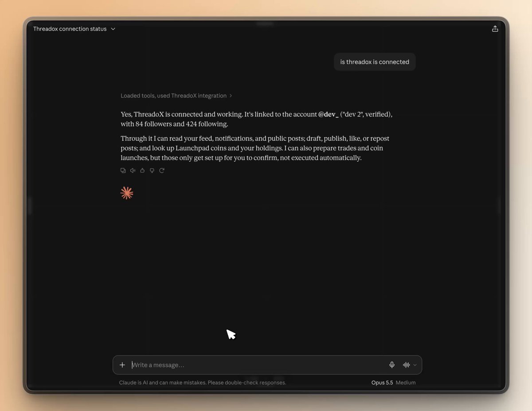532x411 pixels.
Task: Open chevron menu beside Threadox connection status
Action: coord(113,29)
